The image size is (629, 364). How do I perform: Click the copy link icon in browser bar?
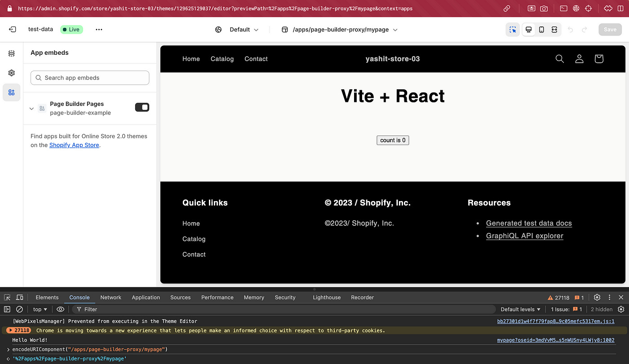click(507, 9)
